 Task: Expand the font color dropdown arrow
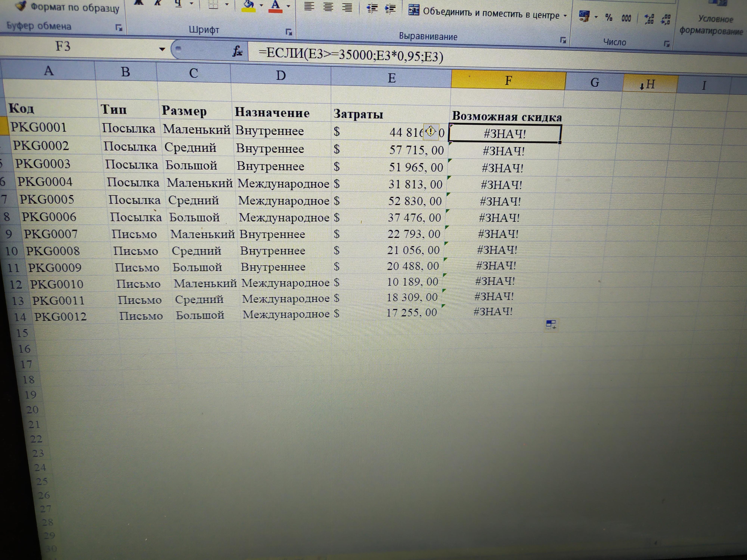click(x=288, y=6)
